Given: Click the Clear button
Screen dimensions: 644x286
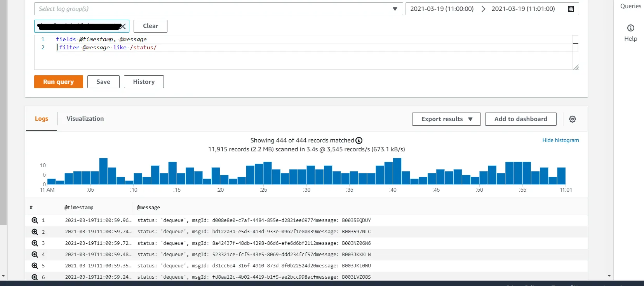Looking at the screenshot, I should (x=150, y=26).
